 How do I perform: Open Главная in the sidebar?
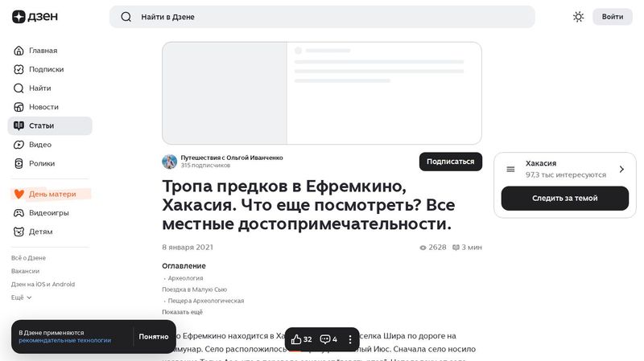(x=42, y=51)
